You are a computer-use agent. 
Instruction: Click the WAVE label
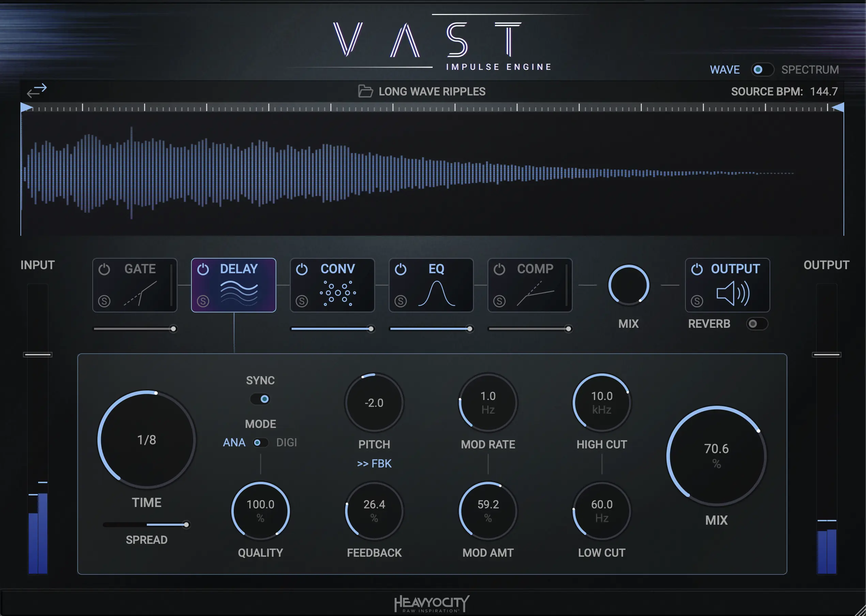(725, 70)
